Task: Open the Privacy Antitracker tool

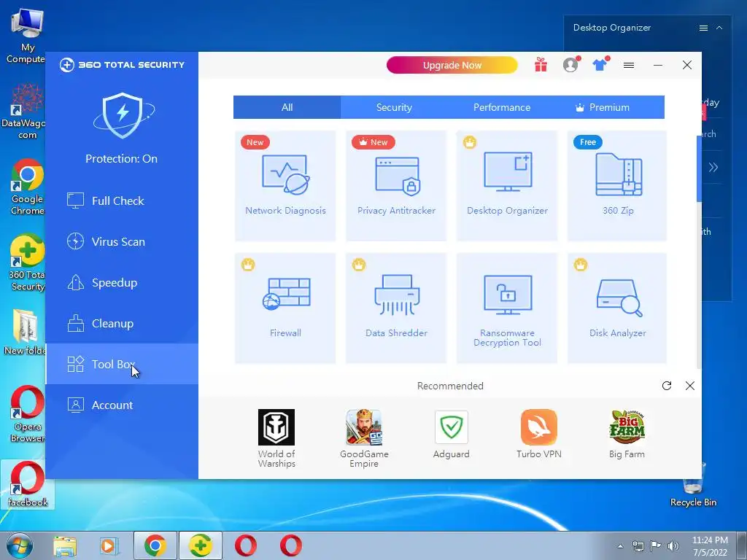Action: (x=396, y=186)
